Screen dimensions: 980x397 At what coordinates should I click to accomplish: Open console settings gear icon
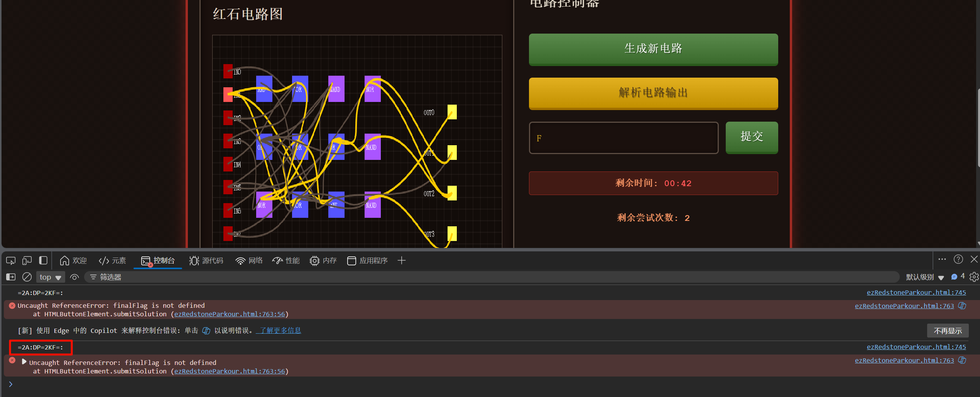tap(974, 277)
